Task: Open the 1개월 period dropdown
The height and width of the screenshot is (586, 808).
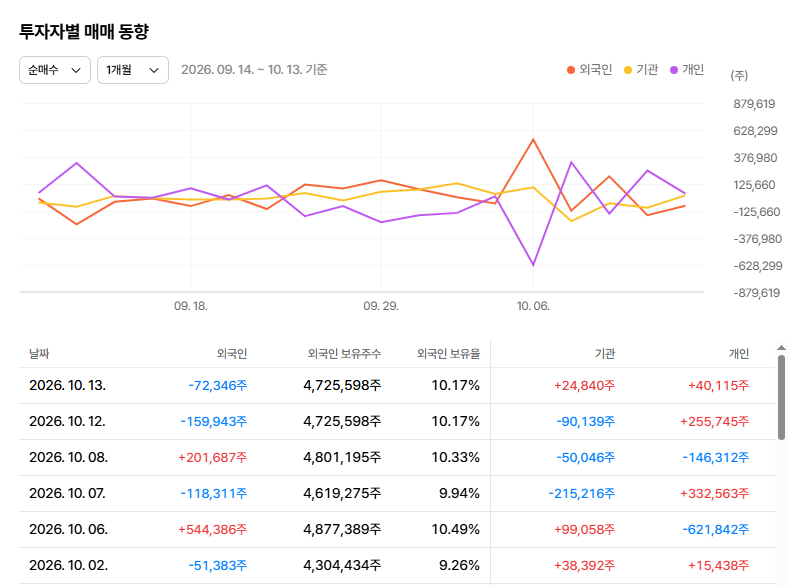Action: point(133,70)
